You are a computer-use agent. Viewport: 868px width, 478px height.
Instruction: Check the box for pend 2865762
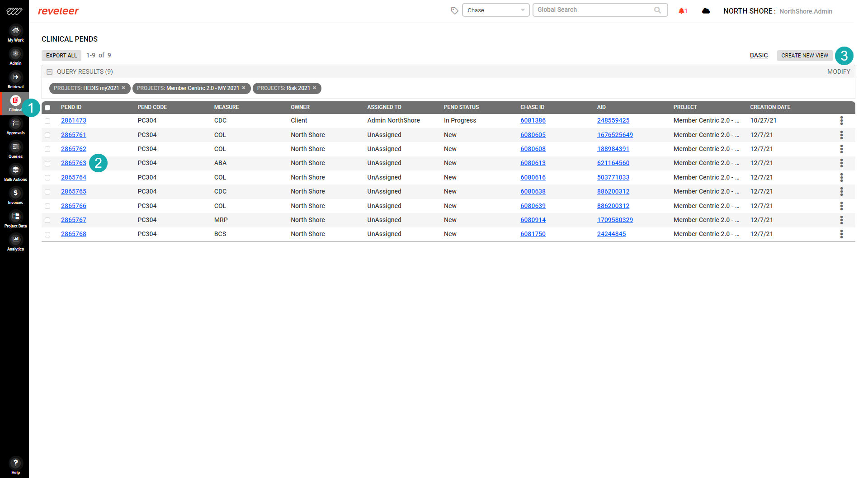pyautogui.click(x=47, y=149)
